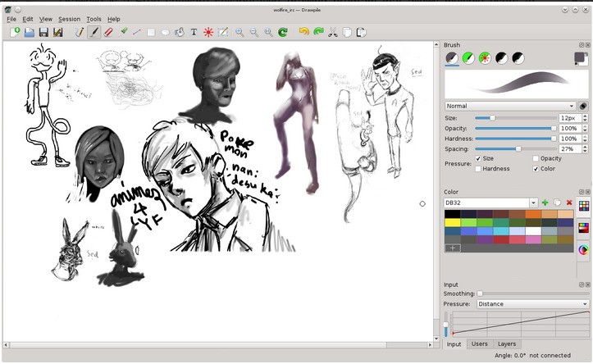Reset canvas rotation with green arrow icon

pos(282,33)
